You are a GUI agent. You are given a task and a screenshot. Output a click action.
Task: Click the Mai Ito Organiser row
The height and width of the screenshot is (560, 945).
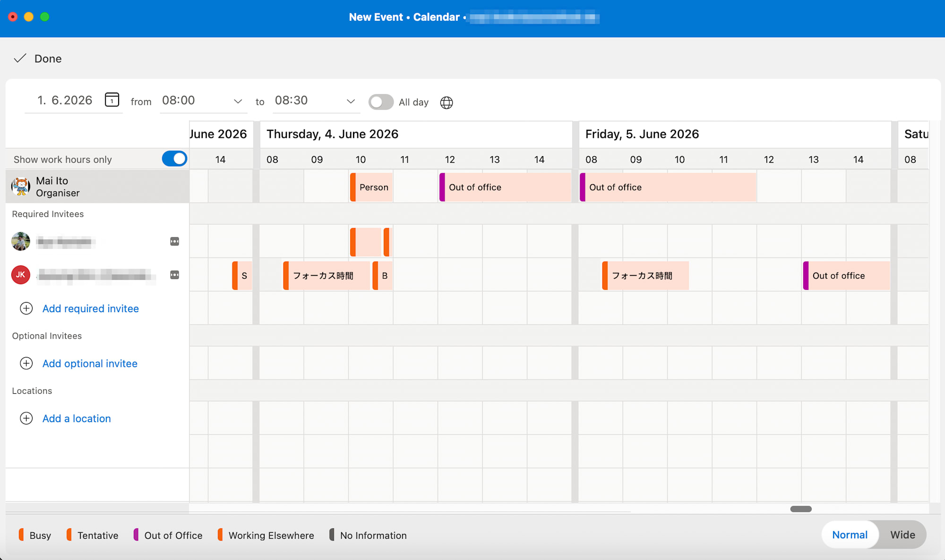[97, 187]
